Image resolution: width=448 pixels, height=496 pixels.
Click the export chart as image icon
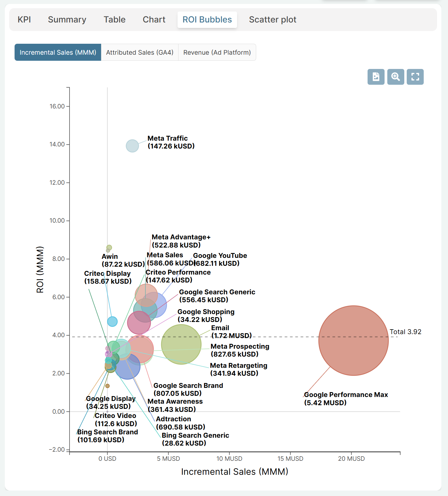click(x=376, y=77)
